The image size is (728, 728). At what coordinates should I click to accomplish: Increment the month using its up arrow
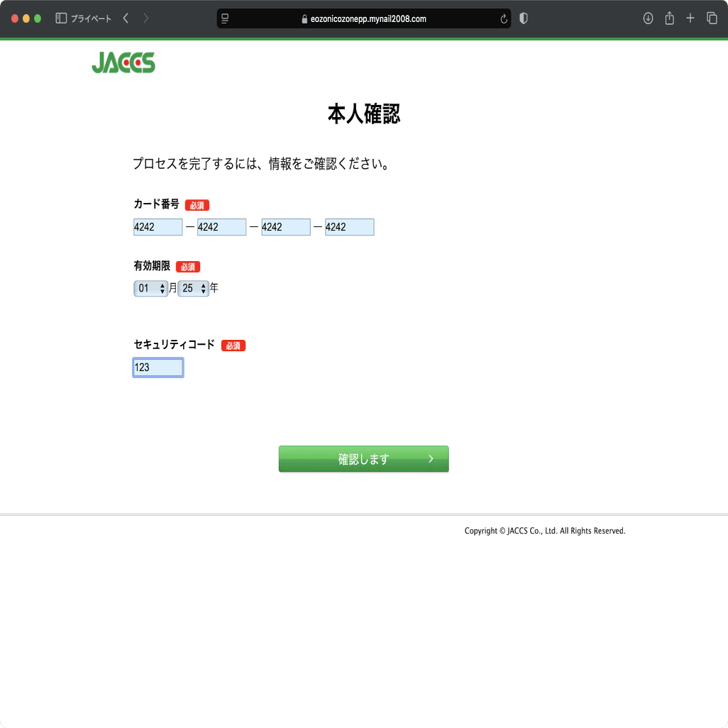pyautogui.click(x=163, y=285)
